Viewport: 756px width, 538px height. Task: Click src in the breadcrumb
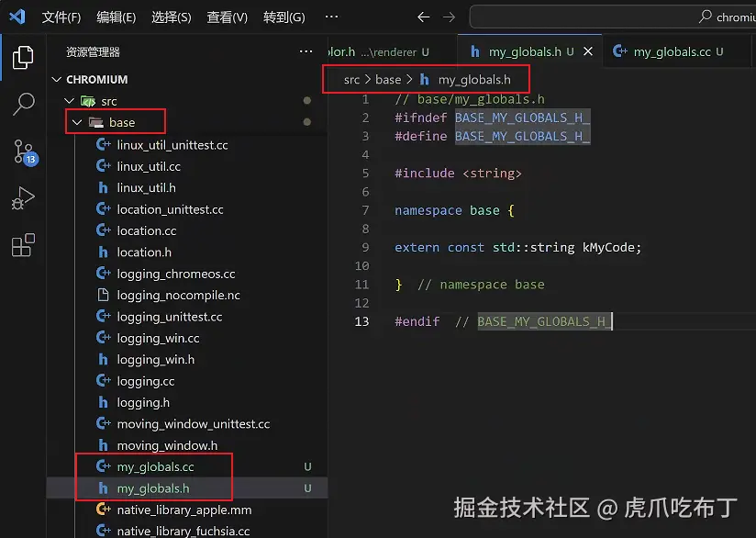[x=351, y=80]
